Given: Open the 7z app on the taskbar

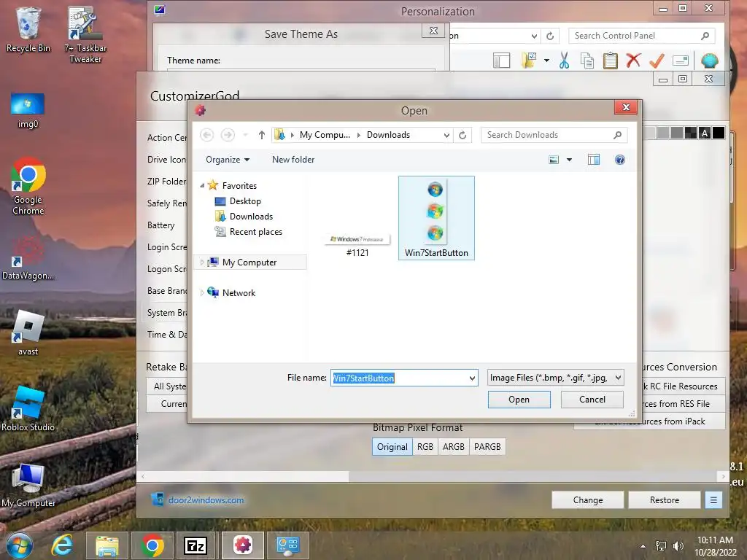Looking at the screenshot, I should click(196, 545).
